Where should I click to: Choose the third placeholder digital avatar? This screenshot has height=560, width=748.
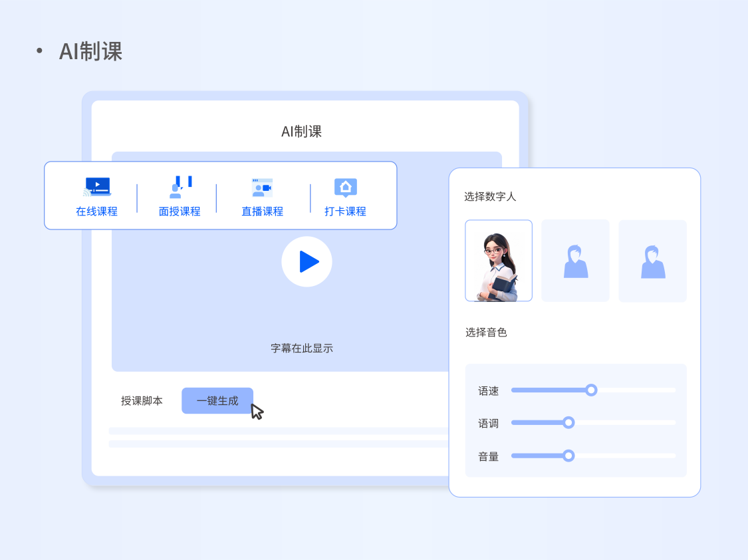pyautogui.click(x=652, y=261)
